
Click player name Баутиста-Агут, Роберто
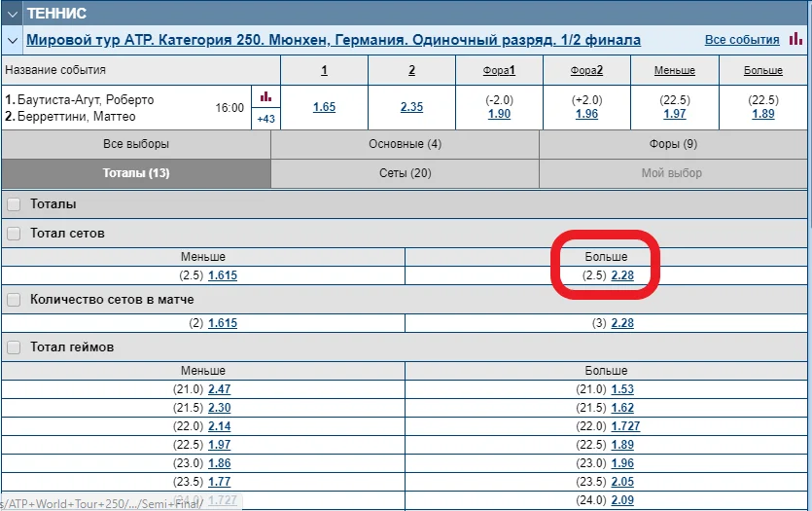click(x=86, y=99)
